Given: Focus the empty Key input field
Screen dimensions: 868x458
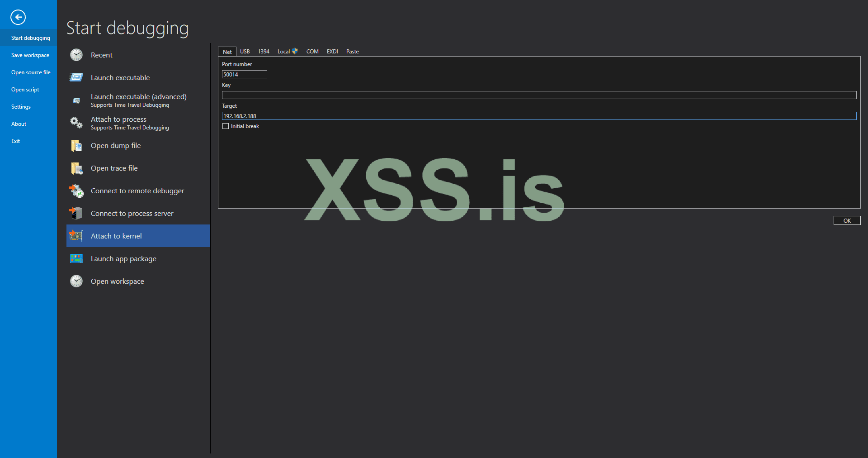Looking at the screenshot, I should click(539, 95).
